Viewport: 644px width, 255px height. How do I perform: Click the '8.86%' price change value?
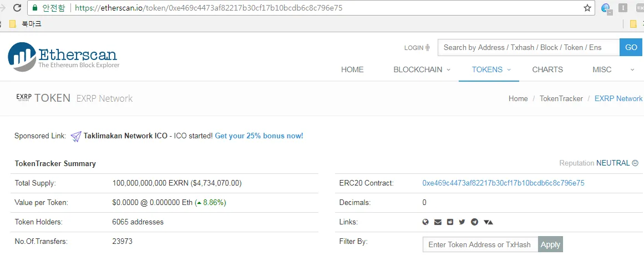pos(213,203)
